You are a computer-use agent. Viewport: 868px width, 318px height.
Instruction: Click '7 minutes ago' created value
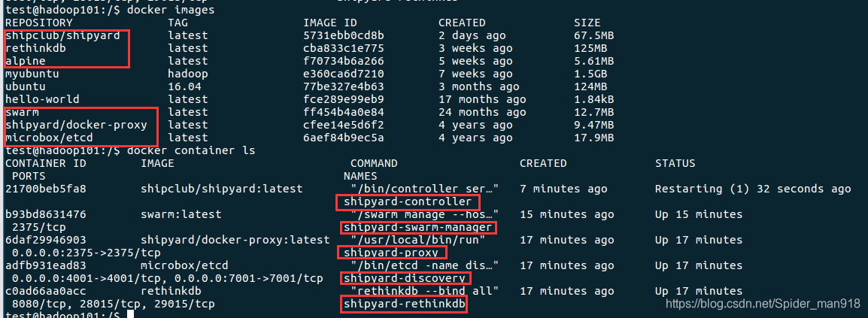point(563,189)
